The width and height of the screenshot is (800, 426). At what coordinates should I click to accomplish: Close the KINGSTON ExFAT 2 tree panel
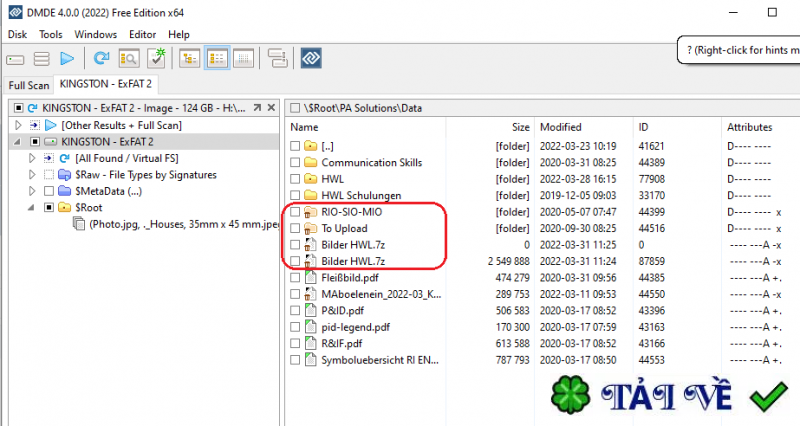pyautogui.click(x=271, y=108)
